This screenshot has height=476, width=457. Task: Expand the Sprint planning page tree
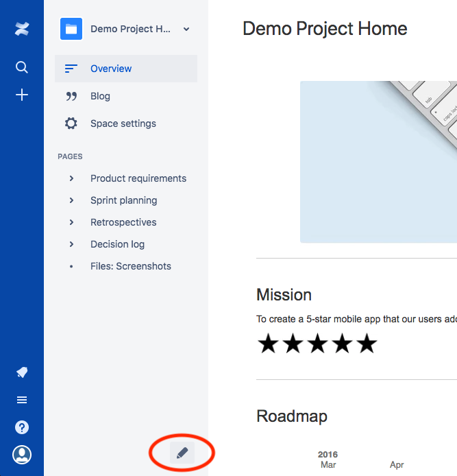(71, 200)
